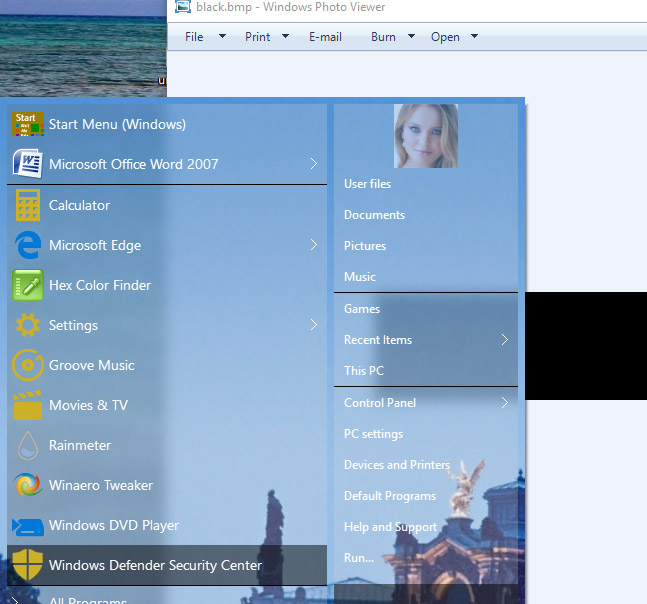The width and height of the screenshot is (647, 604).
Task: Open Windows Defender Security Center shield icon
Action: point(27,565)
